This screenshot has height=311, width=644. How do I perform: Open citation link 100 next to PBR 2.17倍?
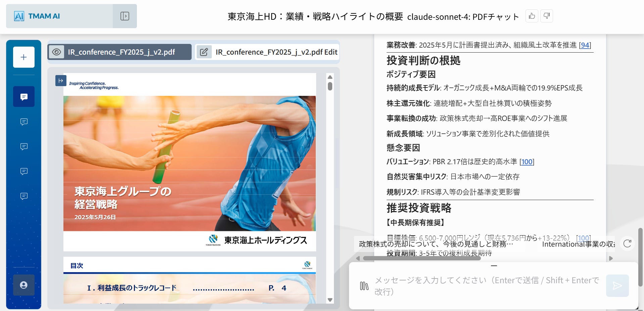coord(527,162)
